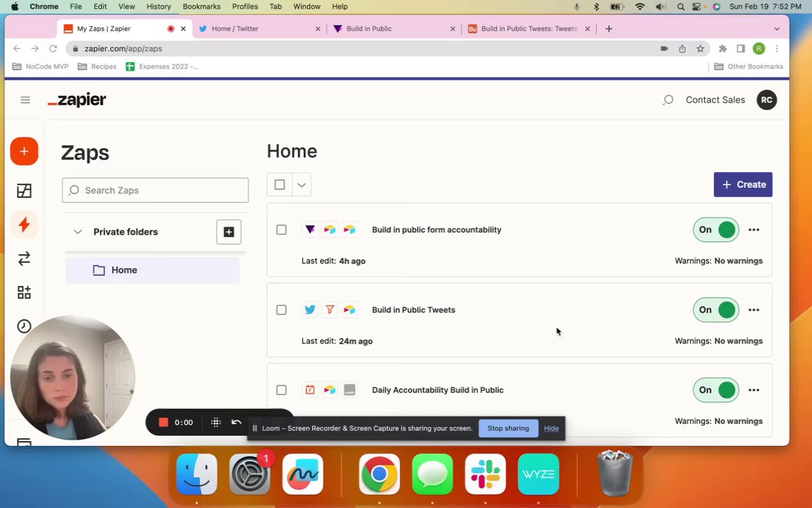The image size is (812, 508).
Task: Open Chrome extensions puzzle icon
Action: [x=723, y=49]
